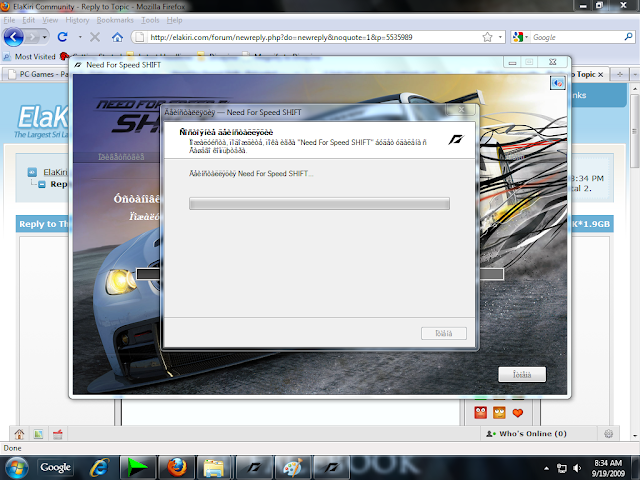640x480 pixels.
Task: Click the home icon in bottom bar
Action: tap(19, 434)
